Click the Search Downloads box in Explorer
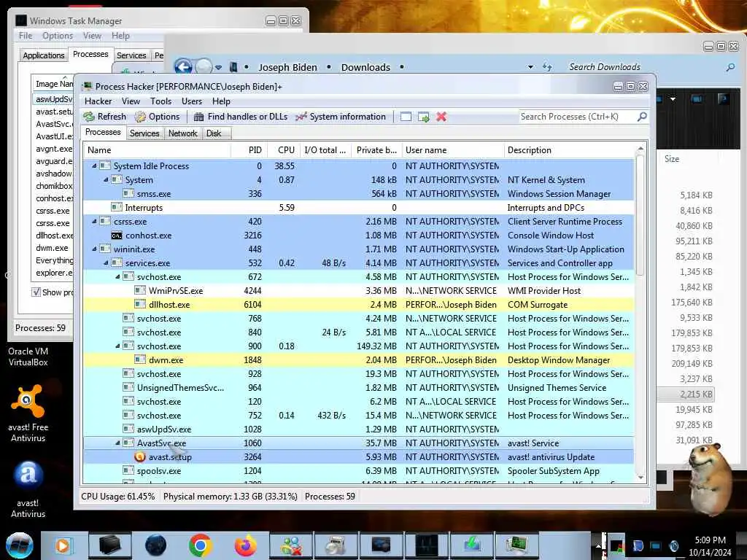This screenshot has width=747, height=560. [646, 67]
